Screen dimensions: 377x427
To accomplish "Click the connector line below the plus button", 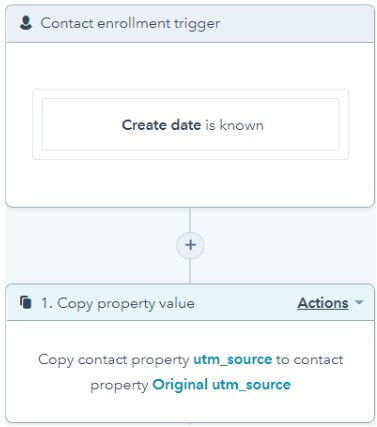I will pyautogui.click(x=190, y=271).
